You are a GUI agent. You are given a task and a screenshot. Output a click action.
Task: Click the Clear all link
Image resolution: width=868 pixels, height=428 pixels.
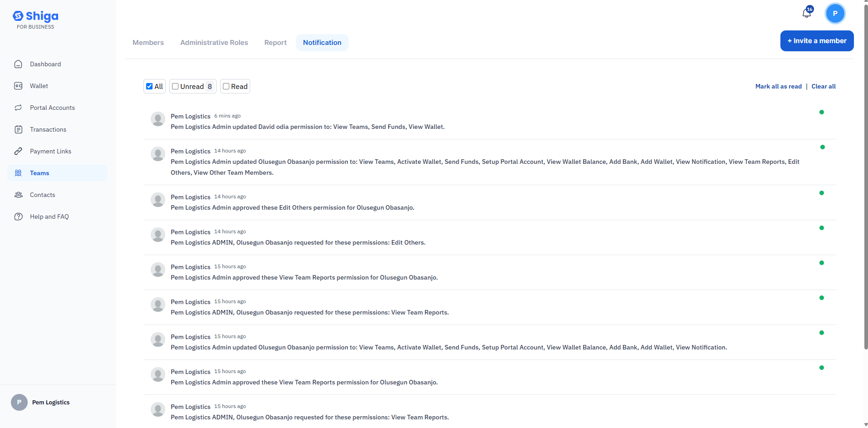[x=824, y=86]
